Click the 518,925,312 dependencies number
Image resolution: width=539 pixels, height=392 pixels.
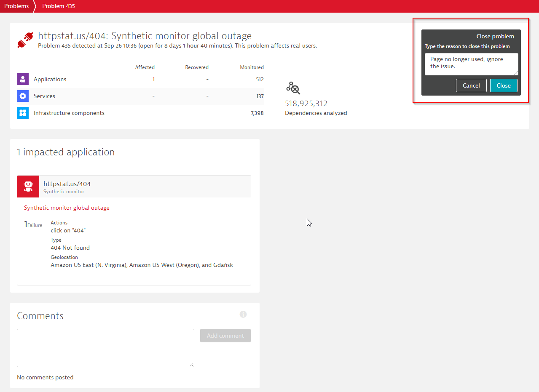[x=306, y=104]
